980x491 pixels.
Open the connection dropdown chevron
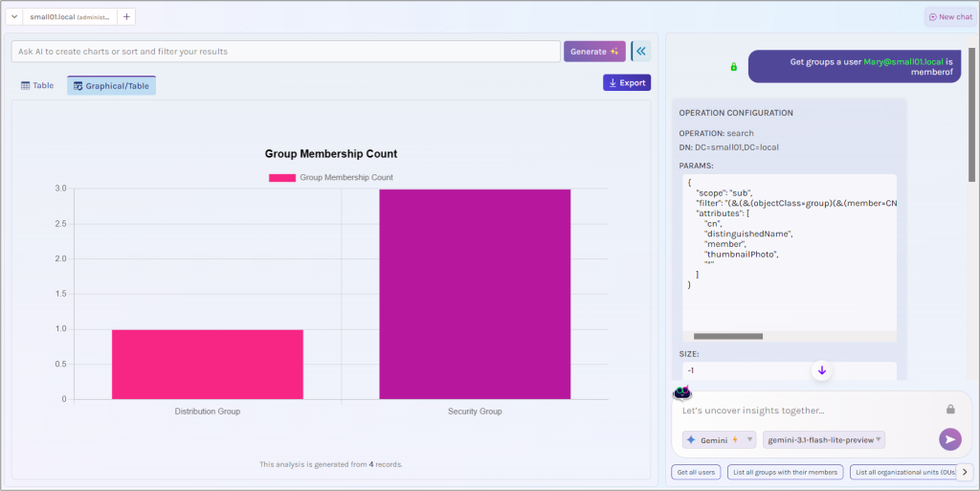pos(14,17)
